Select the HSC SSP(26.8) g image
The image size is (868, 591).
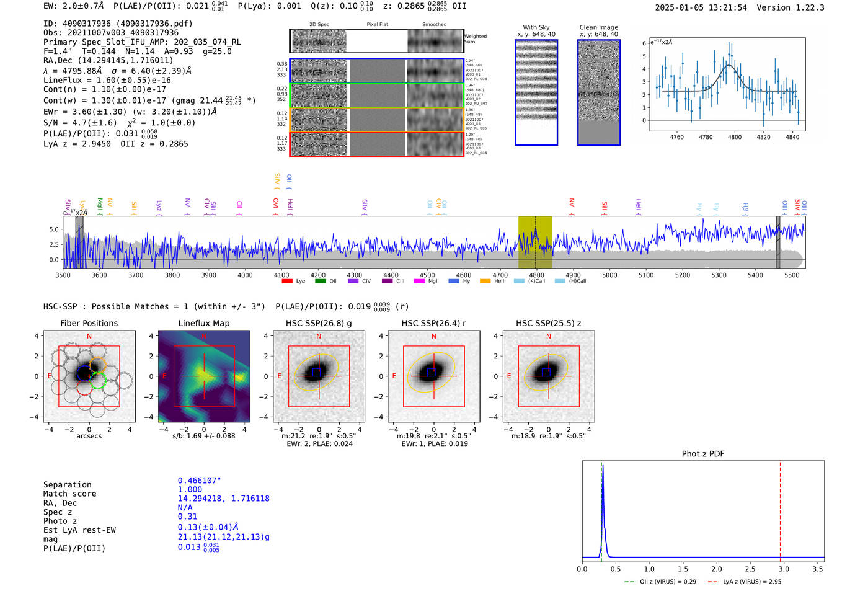319,376
